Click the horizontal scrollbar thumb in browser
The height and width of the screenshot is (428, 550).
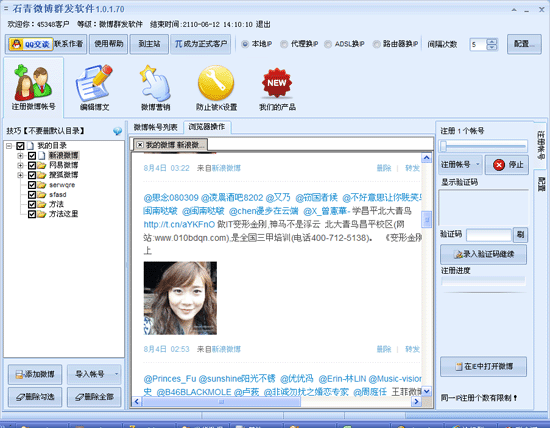coord(221,402)
